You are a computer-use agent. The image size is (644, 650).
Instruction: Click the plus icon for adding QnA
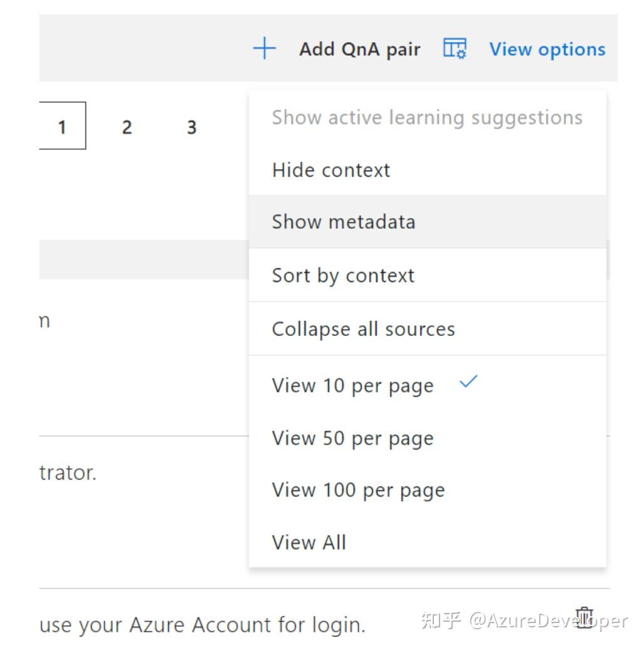pos(264,49)
